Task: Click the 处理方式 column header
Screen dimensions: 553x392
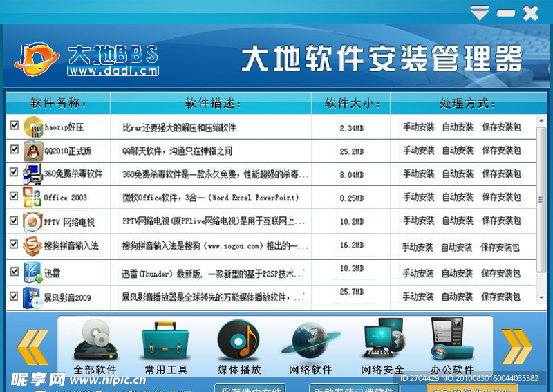Action: point(469,104)
